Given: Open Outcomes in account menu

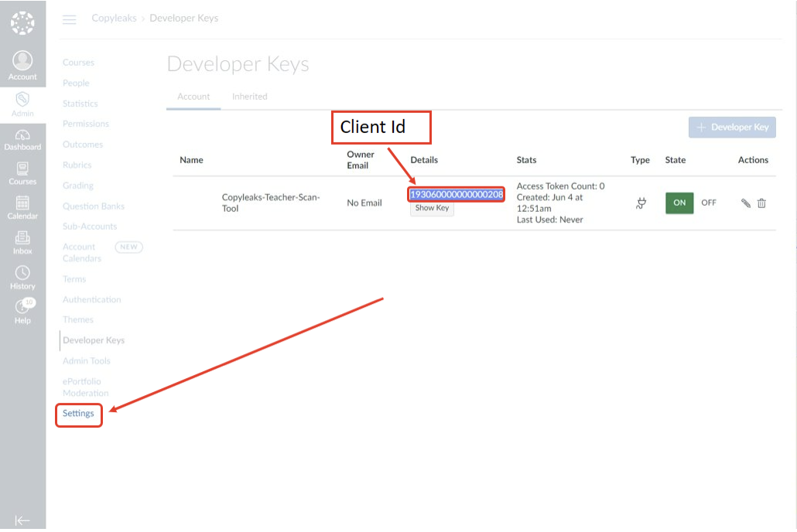Looking at the screenshot, I should 82,145.
